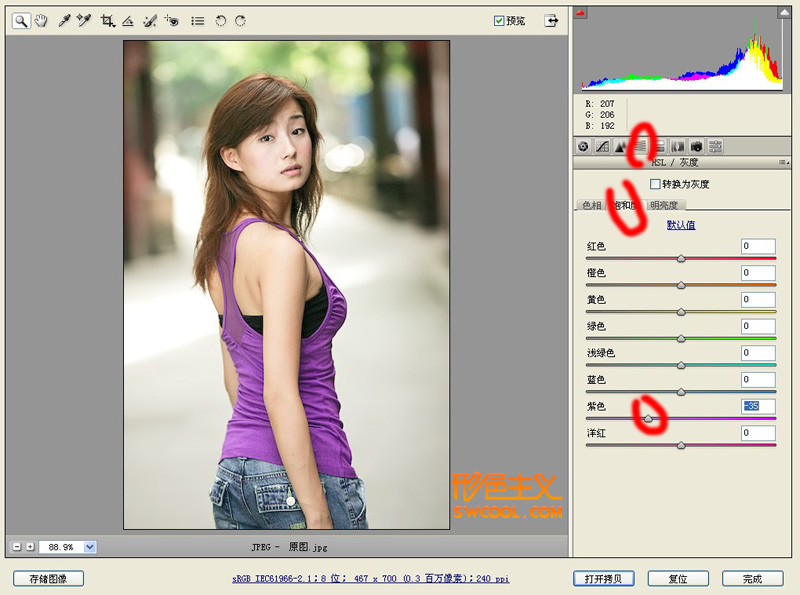Rotate image counterclockwise
The image size is (800, 595).
pyautogui.click(x=220, y=21)
